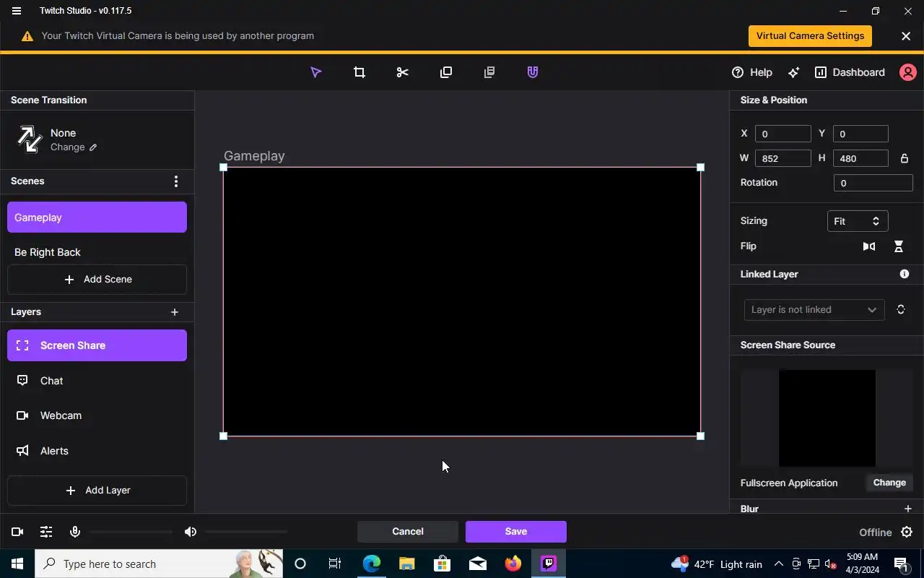Screen dimensions: 924x578
Task: Expand the Blur section
Action: point(908,509)
